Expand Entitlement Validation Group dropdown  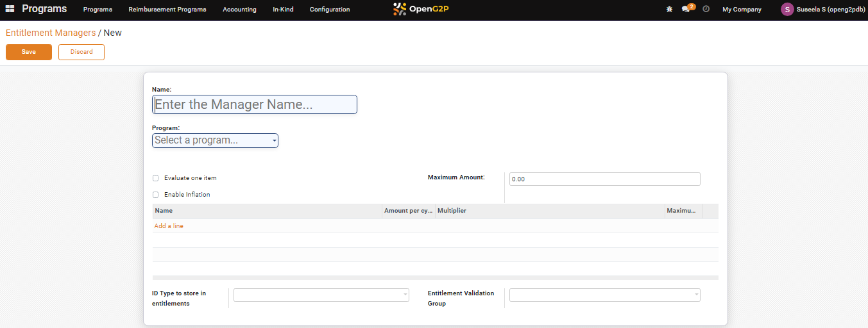point(604,295)
